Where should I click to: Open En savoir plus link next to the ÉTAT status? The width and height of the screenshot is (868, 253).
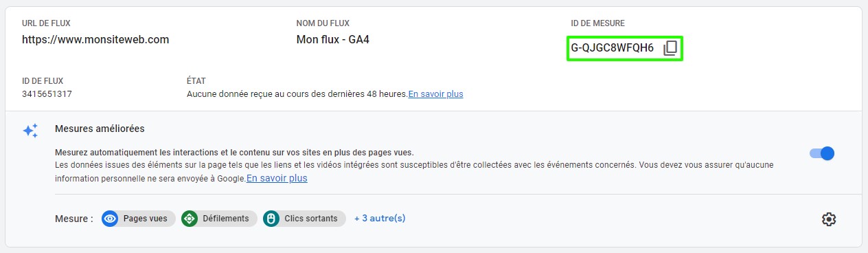pyautogui.click(x=435, y=93)
